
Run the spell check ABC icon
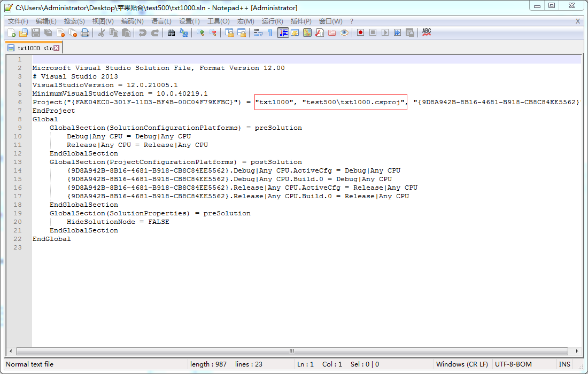coord(427,33)
